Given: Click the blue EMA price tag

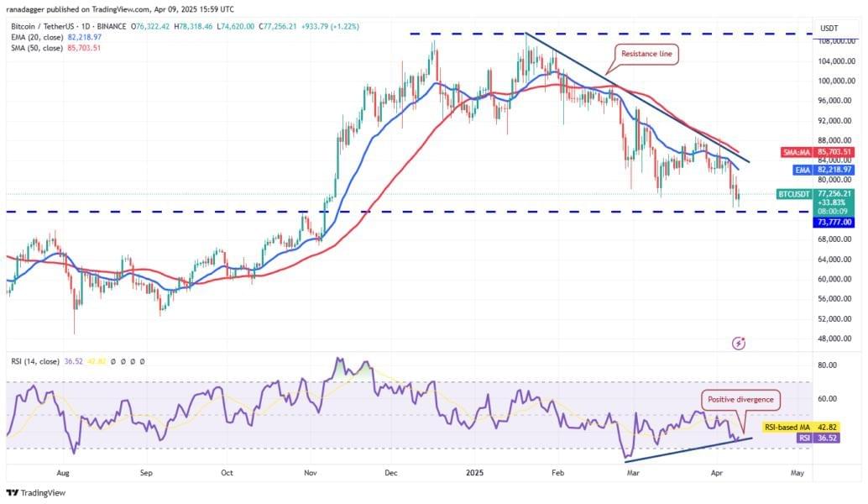Looking at the screenshot, I should click(x=824, y=170).
